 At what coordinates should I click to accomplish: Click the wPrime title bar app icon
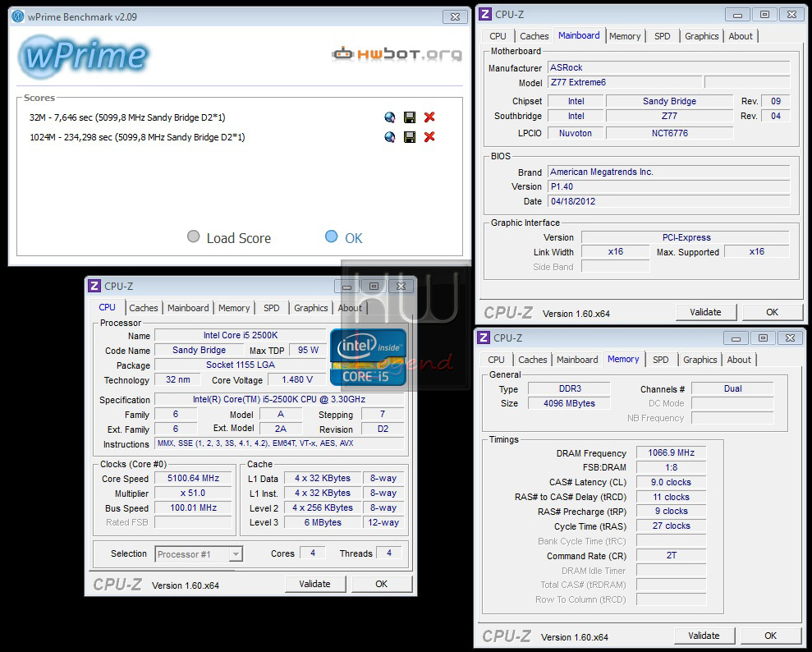click(x=17, y=16)
